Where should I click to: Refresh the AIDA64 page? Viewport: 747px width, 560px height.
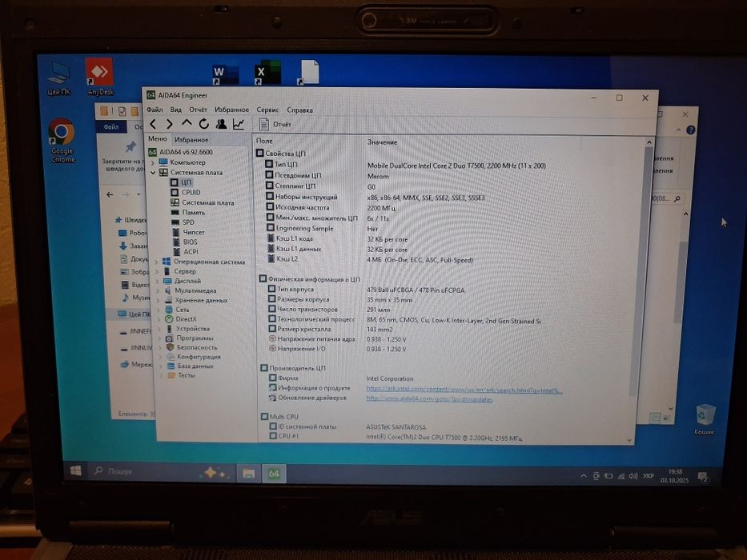click(x=204, y=124)
